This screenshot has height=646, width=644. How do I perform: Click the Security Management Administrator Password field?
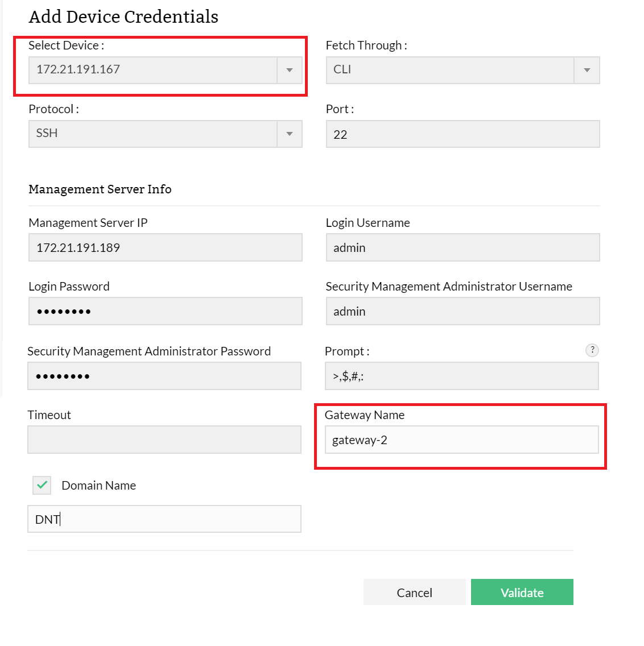tap(164, 376)
